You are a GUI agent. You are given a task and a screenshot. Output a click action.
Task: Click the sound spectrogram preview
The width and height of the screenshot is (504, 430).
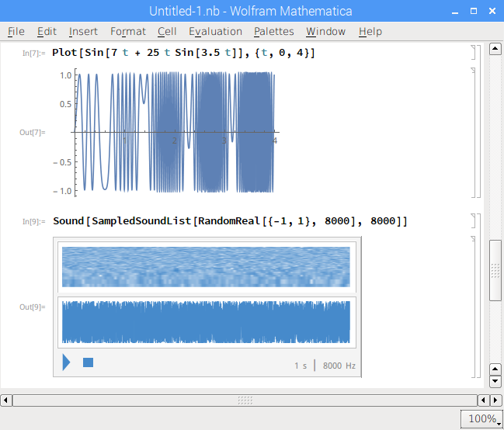click(x=206, y=267)
